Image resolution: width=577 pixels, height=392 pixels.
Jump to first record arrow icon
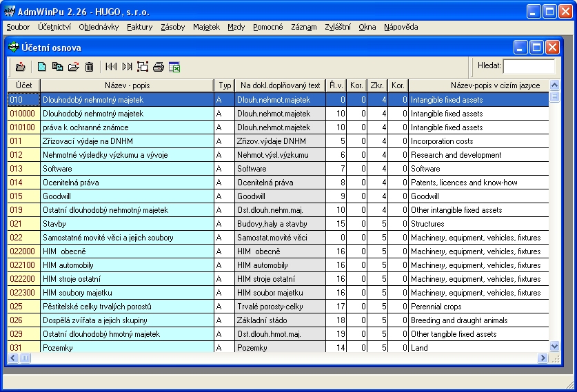coord(111,67)
